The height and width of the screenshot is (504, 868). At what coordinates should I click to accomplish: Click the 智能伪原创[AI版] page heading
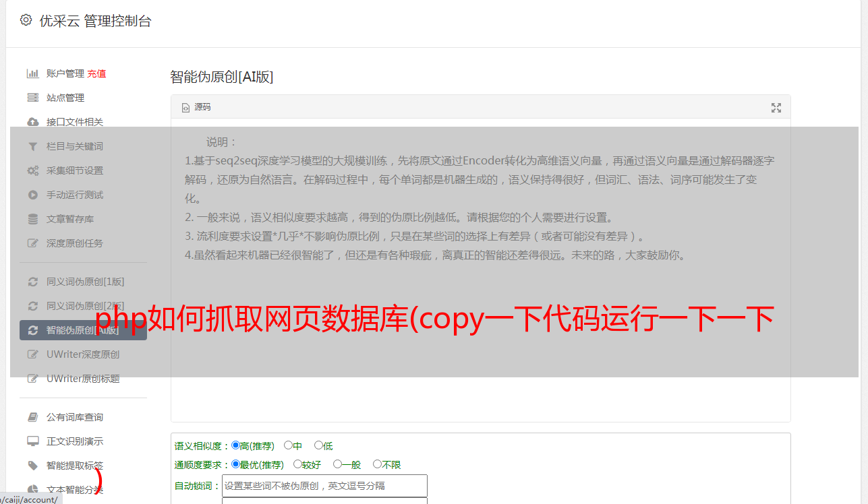tap(221, 77)
